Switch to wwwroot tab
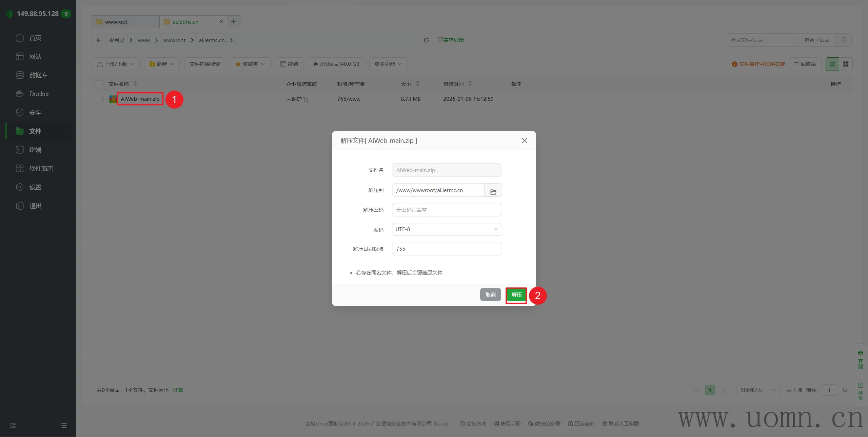This screenshot has height=437, width=868. [116, 22]
